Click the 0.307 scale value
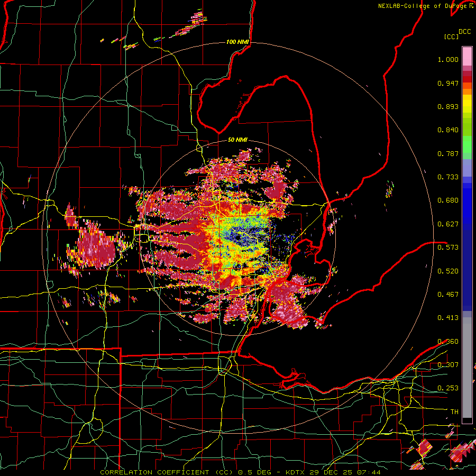Image resolution: width=476 pixels, height=476 pixels. [x=448, y=365]
